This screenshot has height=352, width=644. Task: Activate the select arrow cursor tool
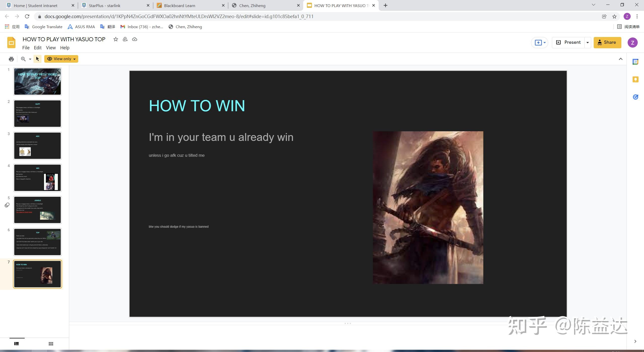[37, 59]
